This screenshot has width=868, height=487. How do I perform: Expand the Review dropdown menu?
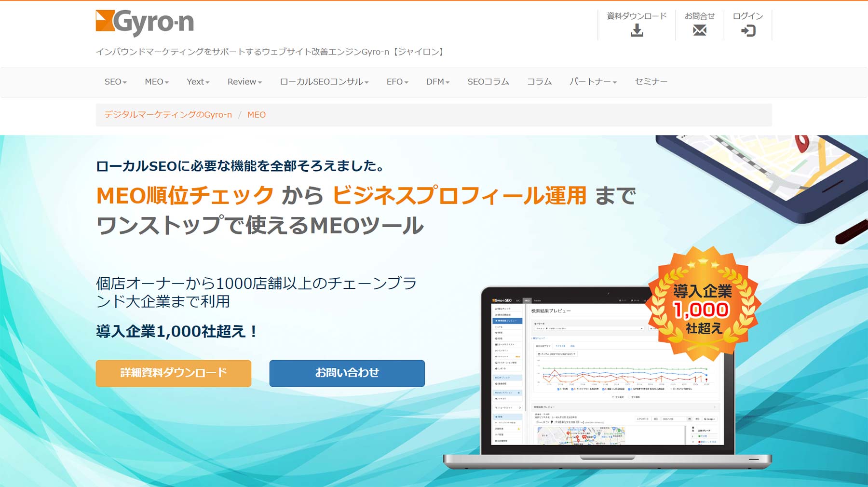tap(244, 82)
